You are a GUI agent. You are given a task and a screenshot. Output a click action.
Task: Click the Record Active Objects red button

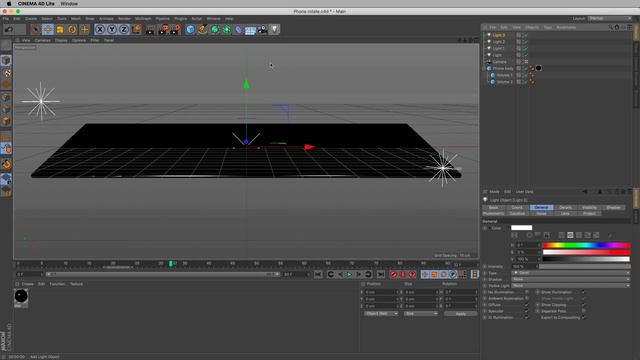[x=393, y=275]
